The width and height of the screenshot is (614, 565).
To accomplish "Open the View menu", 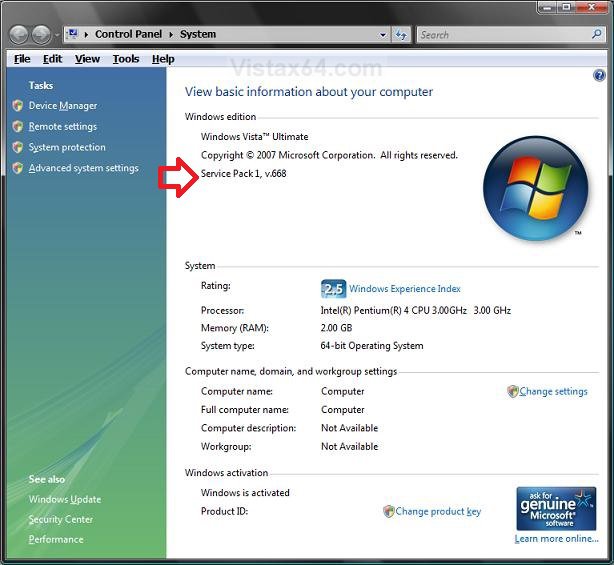I will [x=87, y=59].
